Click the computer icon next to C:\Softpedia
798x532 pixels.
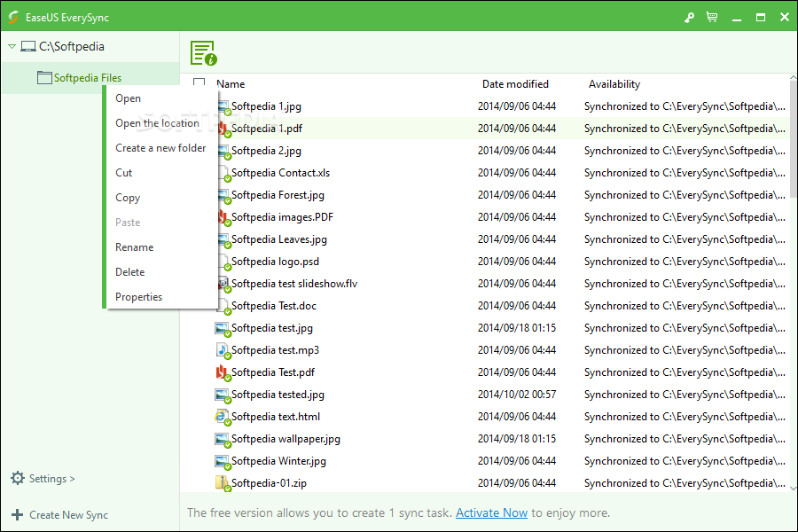[x=28, y=46]
